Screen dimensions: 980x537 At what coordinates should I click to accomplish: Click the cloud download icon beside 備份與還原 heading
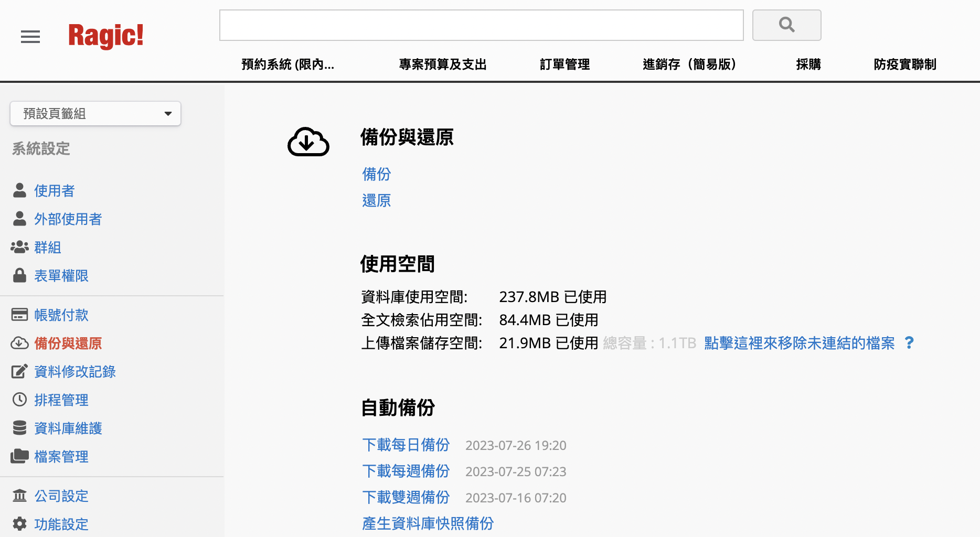(308, 142)
